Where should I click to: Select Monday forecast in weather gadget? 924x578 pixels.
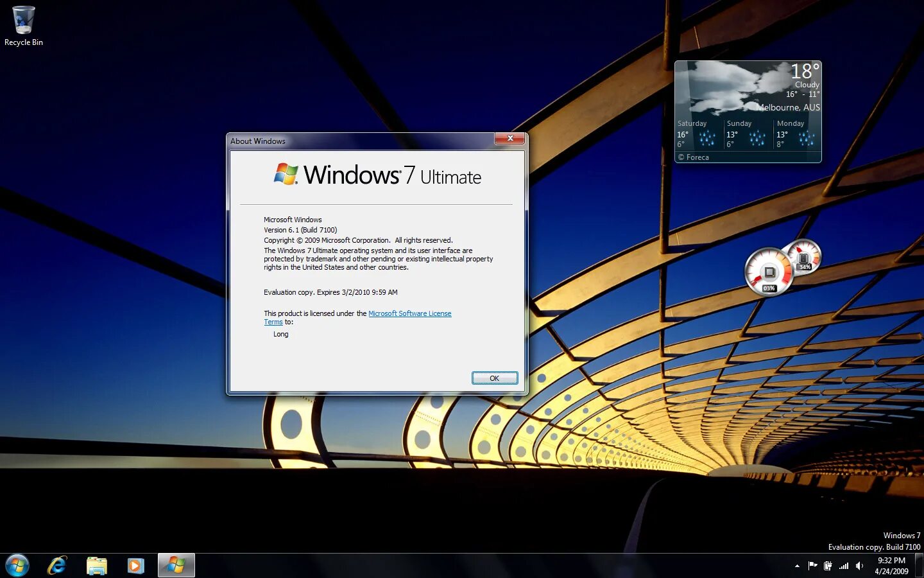point(796,134)
